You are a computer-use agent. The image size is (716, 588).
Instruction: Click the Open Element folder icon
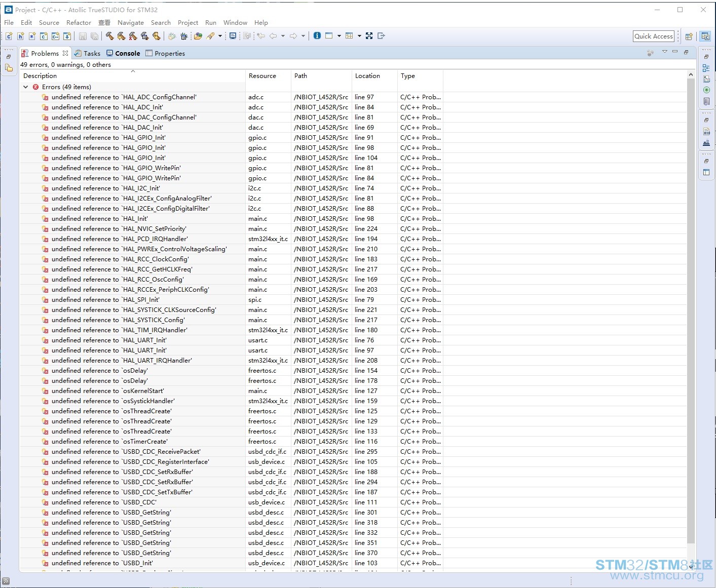pyautogui.click(x=198, y=36)
